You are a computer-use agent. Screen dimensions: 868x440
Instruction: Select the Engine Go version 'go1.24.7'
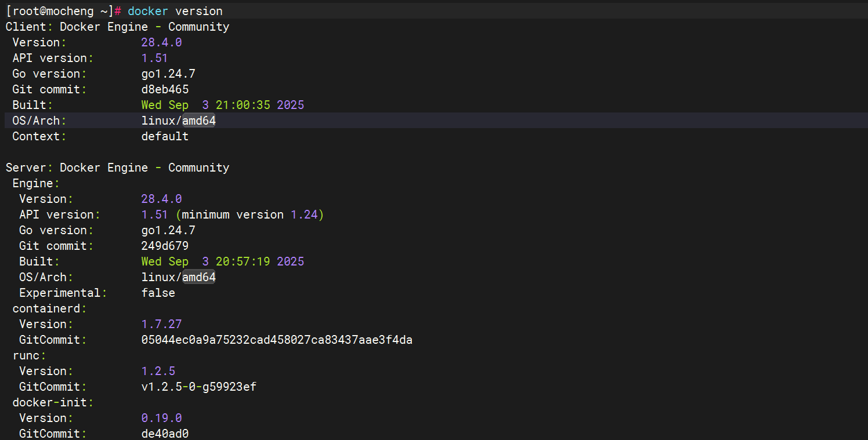coord(168,230)
